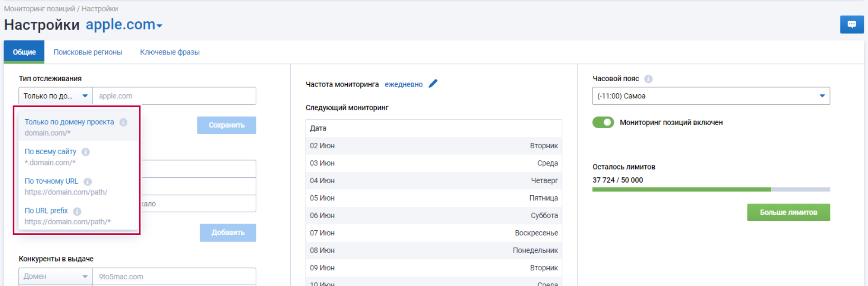Image resolution: width=868 pixels, height=286 pixels.
Task: Click the remaining limits progress bar
Action: (710, 189)
